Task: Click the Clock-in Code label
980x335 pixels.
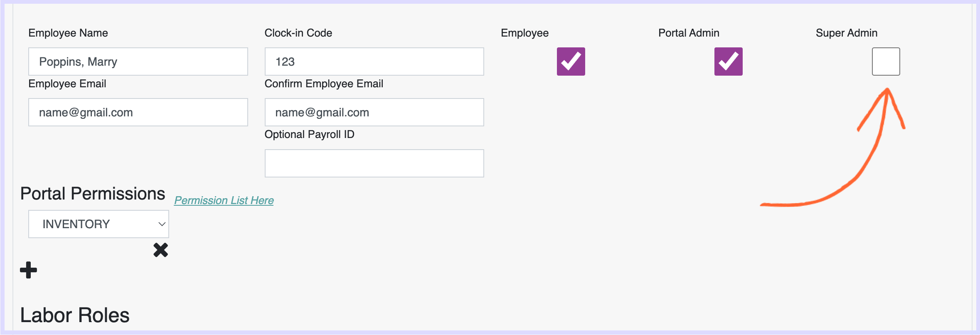Action: tap(298, 33)
